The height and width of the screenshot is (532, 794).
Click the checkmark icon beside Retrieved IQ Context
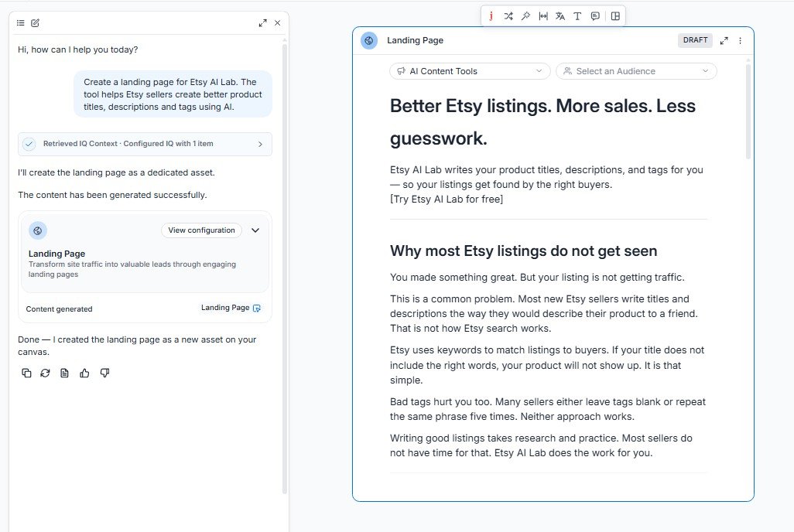(x=29, y=144)
